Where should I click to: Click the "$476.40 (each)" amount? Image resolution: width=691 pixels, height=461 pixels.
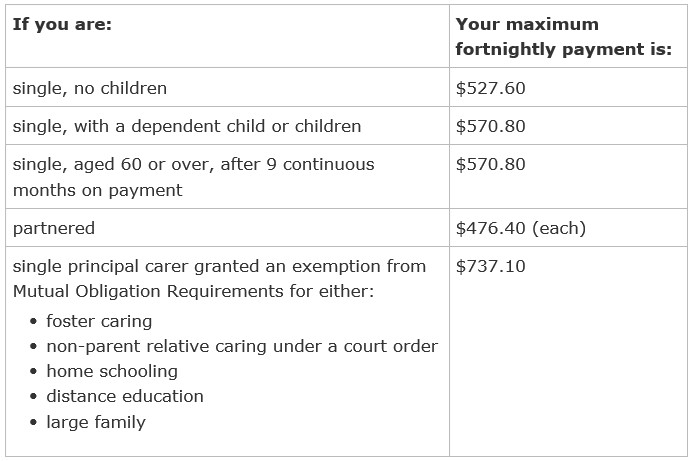coord(520,228)
